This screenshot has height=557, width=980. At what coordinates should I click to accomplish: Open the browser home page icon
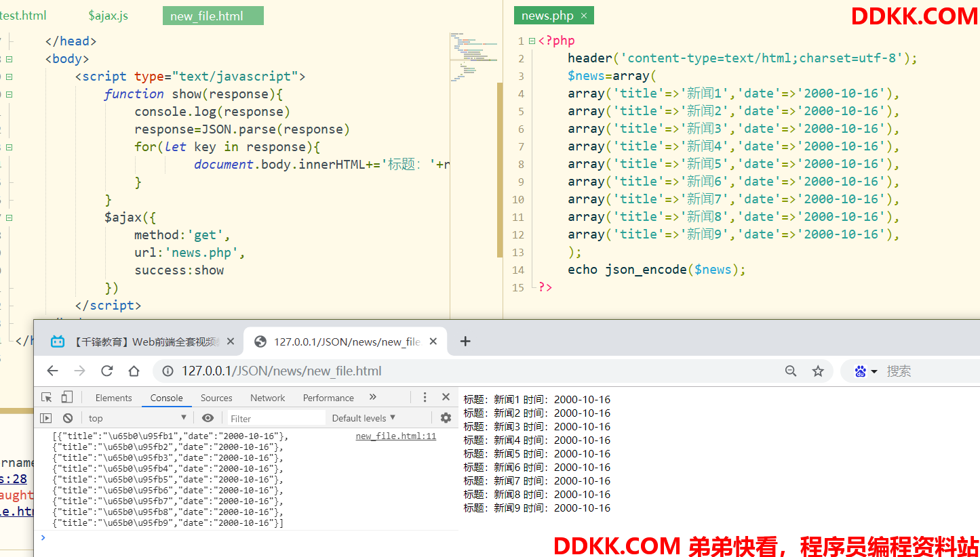point(134,371)
